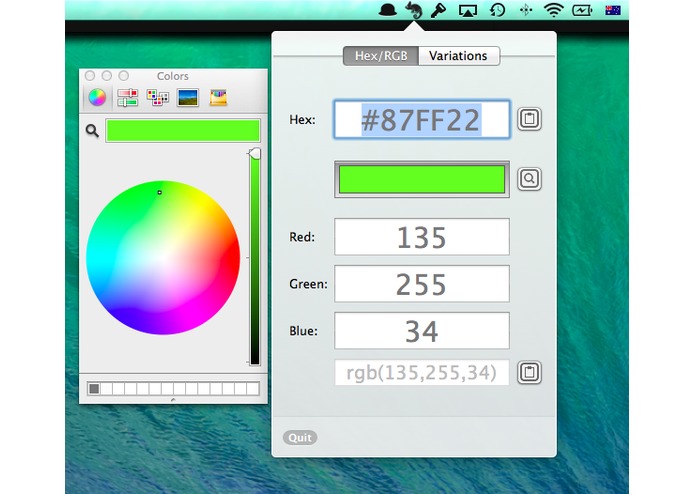695x494 pixels.
Task: Open Time Machine menu bar icon
Action: tap(497, 10)
